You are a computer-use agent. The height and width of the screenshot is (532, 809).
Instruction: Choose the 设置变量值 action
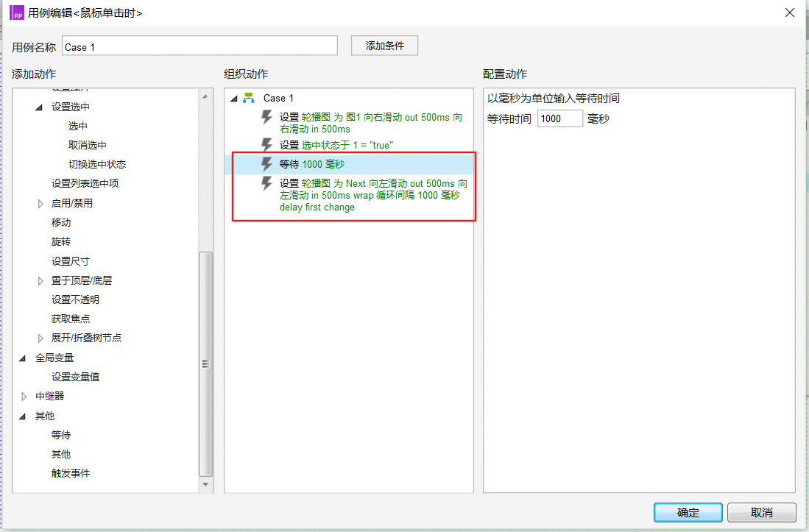click(x=75, y=377)
